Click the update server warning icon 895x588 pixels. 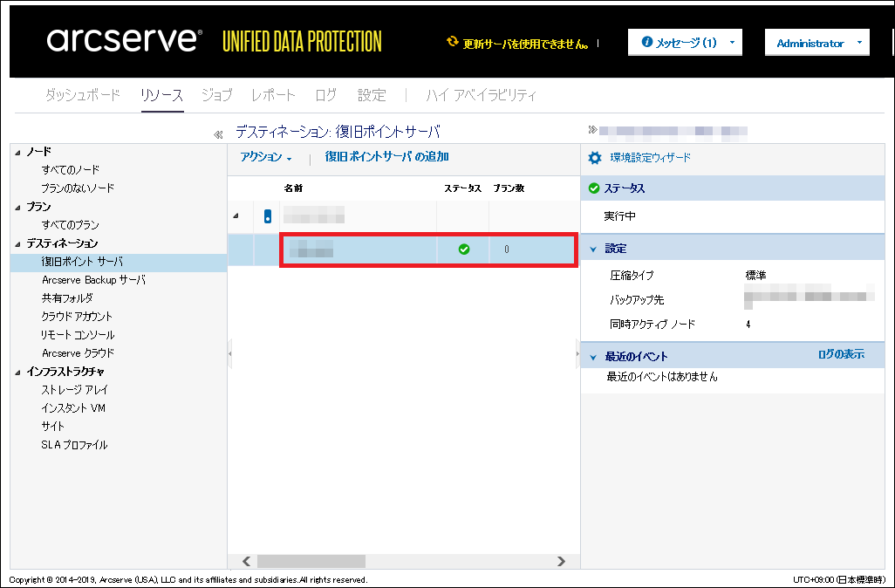[452, 42]
